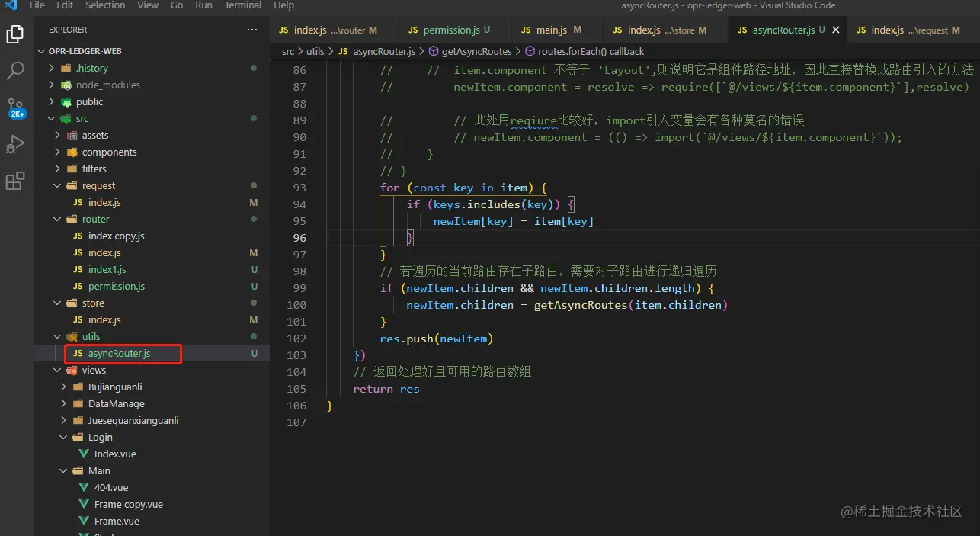This screenshot has height=536, width=980.
Task: Click asyncRouter.js in the breadcrumb
Action: coord(384,51)
